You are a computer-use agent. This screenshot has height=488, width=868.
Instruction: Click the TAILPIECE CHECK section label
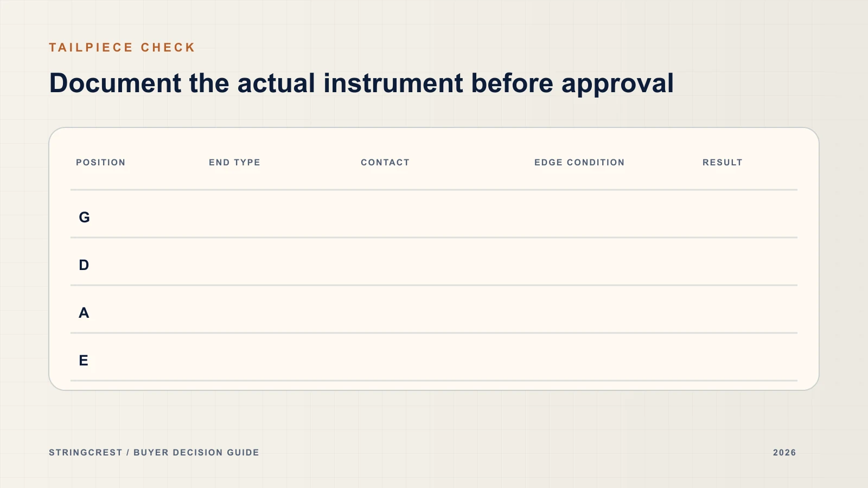[122, 48]
